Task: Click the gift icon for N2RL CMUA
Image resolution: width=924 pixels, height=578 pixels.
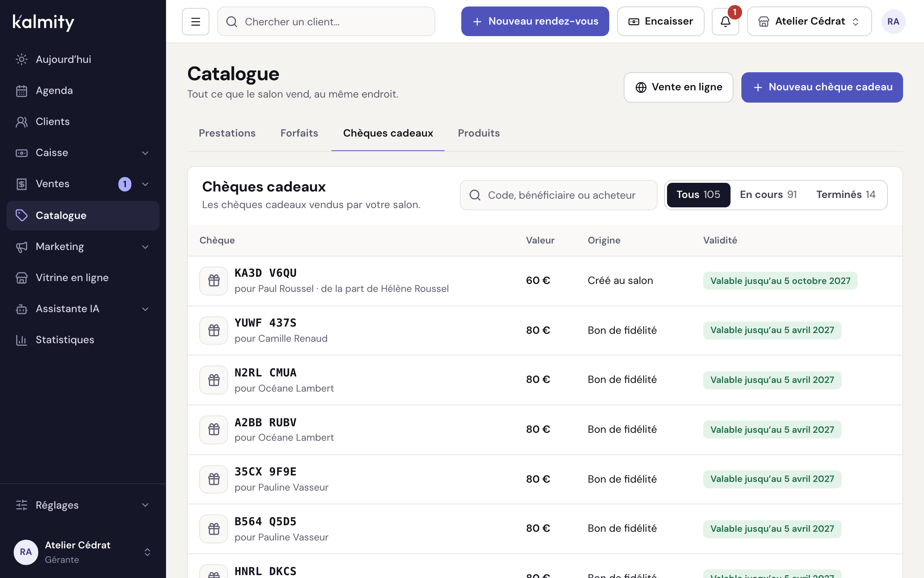Action: coord(214,380)
